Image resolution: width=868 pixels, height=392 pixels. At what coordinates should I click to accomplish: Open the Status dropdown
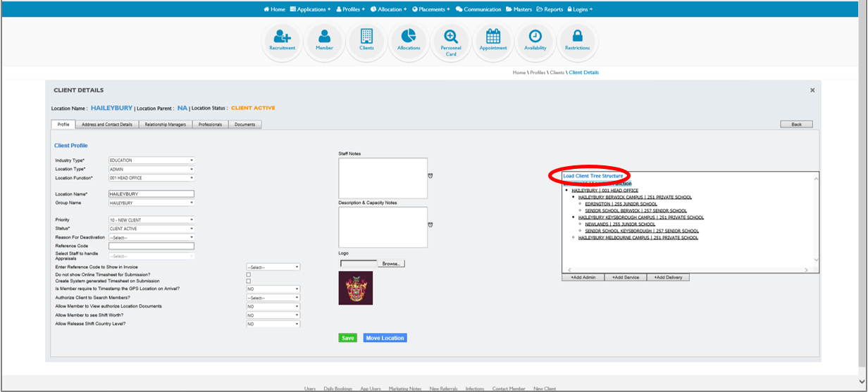[x=151, y=229]
